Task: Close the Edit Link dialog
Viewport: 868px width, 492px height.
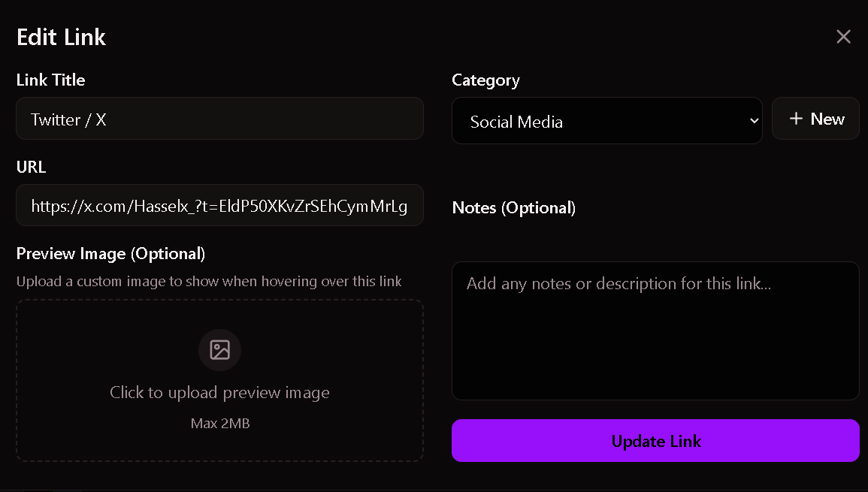Action: 843,37
